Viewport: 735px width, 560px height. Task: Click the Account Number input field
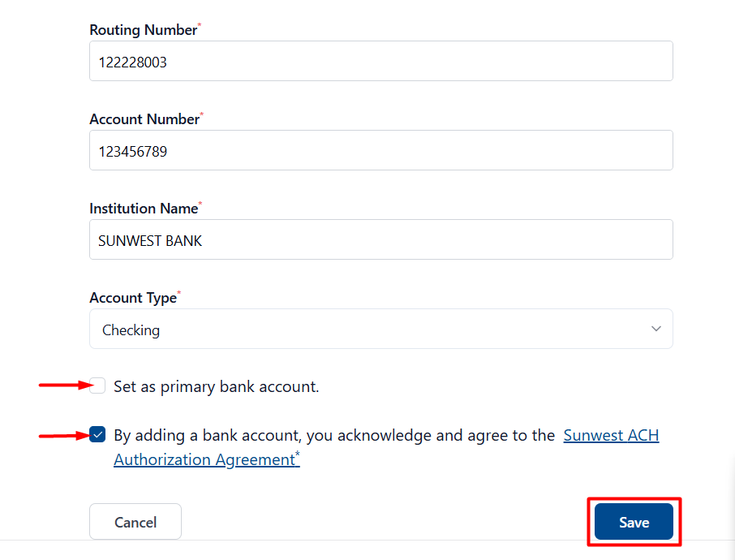point(381,150)
